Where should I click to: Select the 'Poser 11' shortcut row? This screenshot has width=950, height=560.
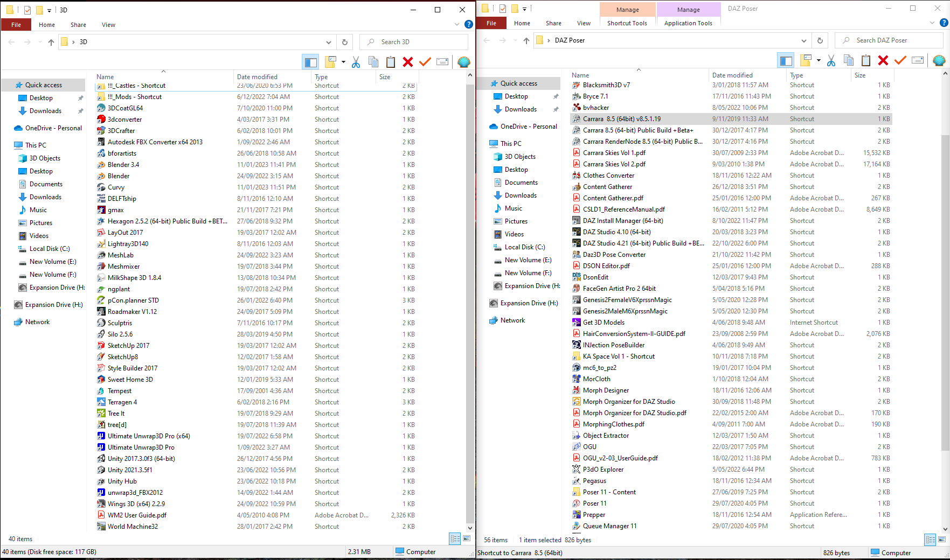(731, 503)
